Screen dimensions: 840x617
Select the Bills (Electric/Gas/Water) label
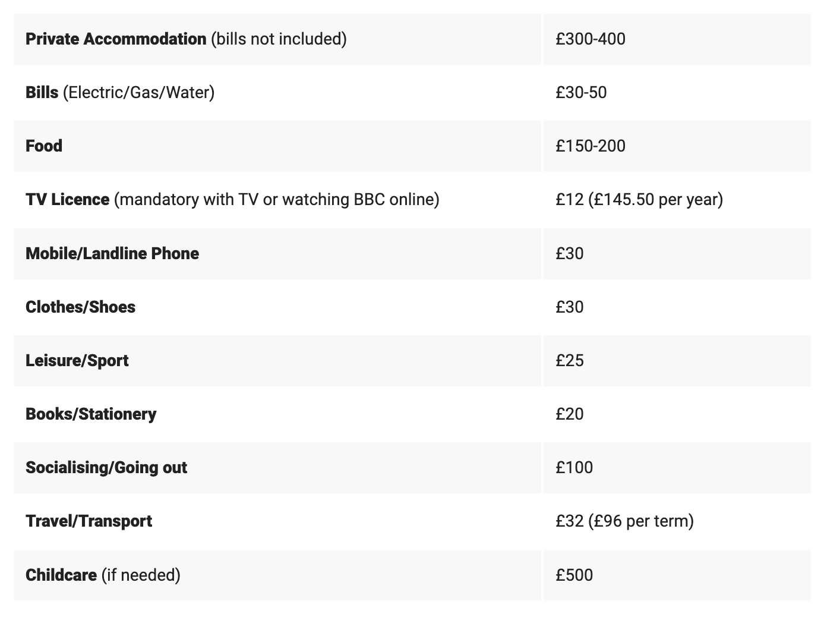click(x=120, y=93)
